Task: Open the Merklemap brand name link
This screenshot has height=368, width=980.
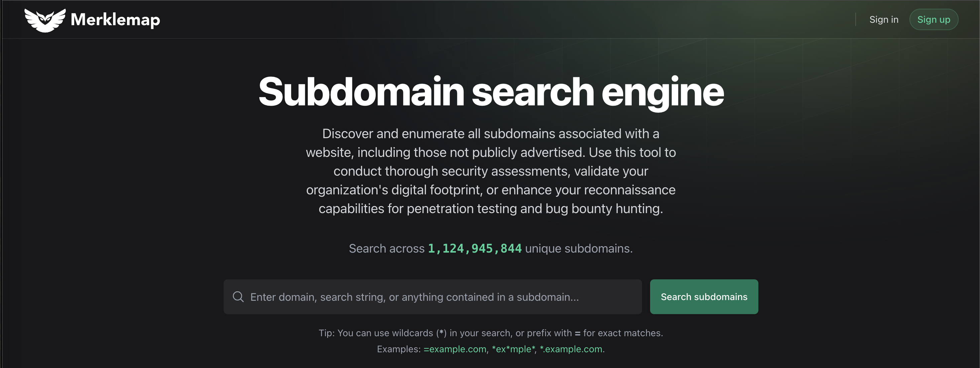Action: pyautogui.click(x=115, y=20)
